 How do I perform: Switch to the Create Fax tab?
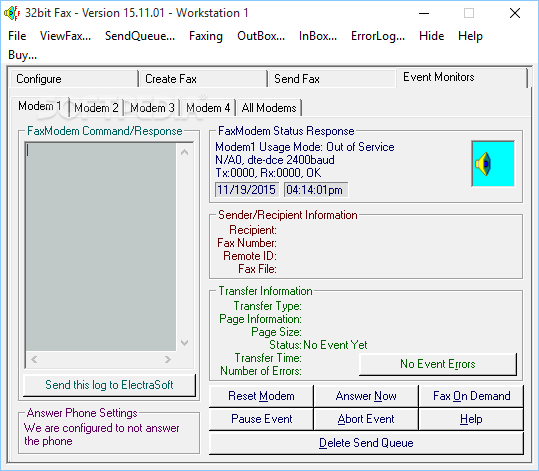203,79
